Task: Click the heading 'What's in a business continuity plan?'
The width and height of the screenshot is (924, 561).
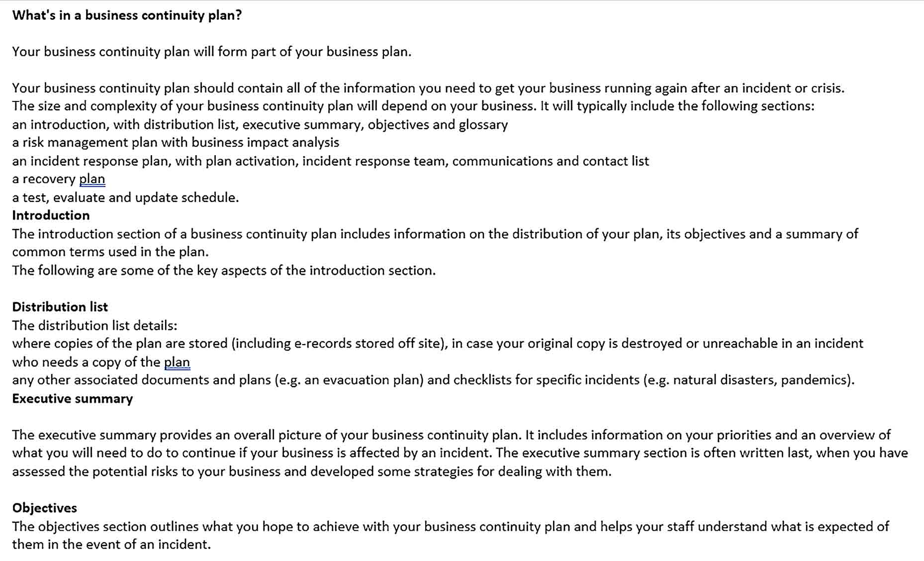Action: [x=127, y=15]
